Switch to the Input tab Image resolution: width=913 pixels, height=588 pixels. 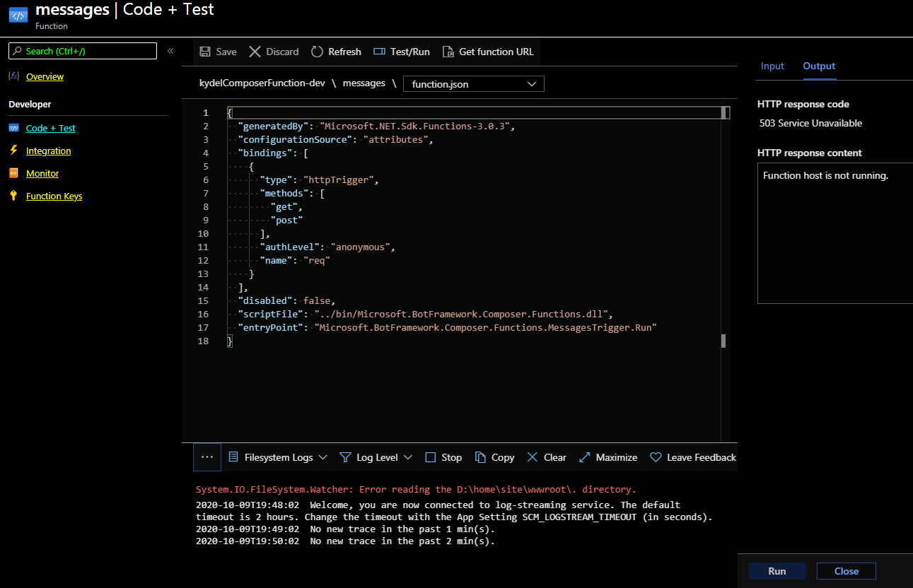point(772,66)
